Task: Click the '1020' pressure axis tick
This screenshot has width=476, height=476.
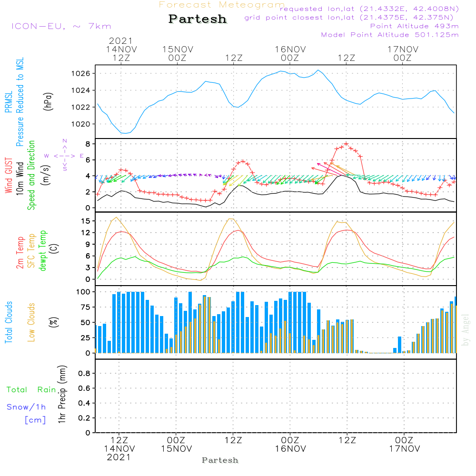Action: (x=81, y=124)
